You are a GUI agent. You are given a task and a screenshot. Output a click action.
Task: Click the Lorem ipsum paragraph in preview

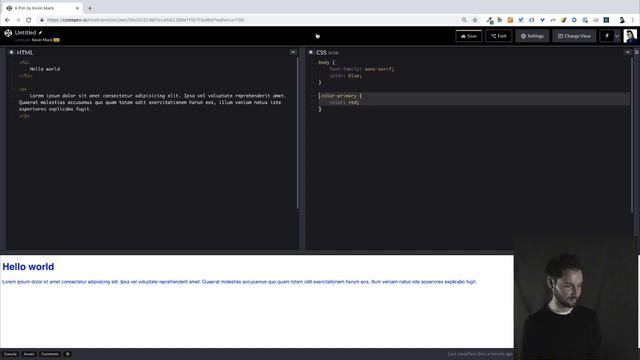pos(239,282)
